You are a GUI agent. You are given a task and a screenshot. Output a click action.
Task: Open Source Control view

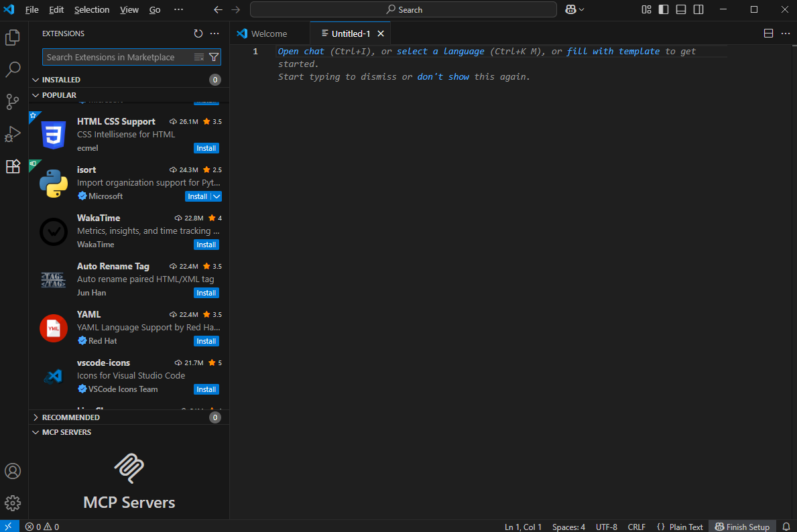point(13,102)
